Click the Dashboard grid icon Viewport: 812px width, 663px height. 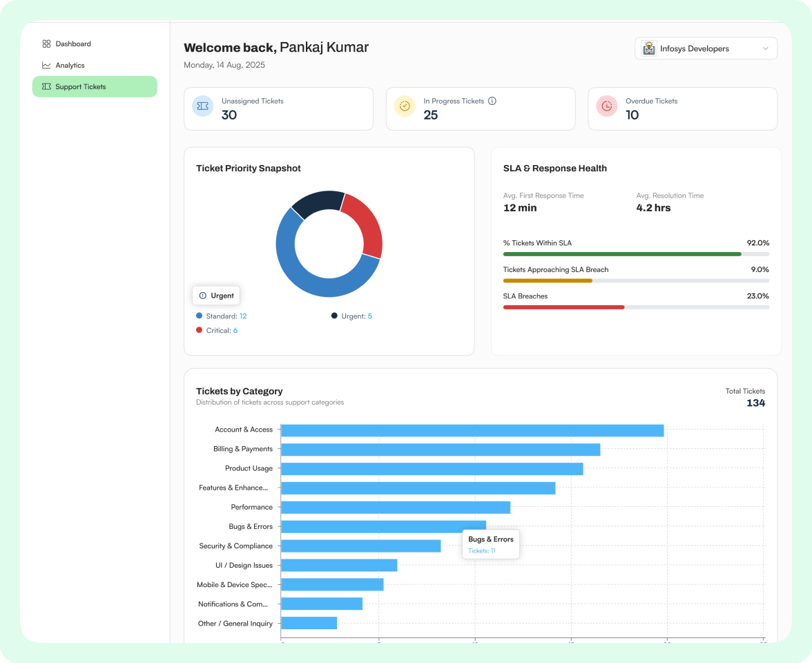pyautogui.click(x=47, y=44)
